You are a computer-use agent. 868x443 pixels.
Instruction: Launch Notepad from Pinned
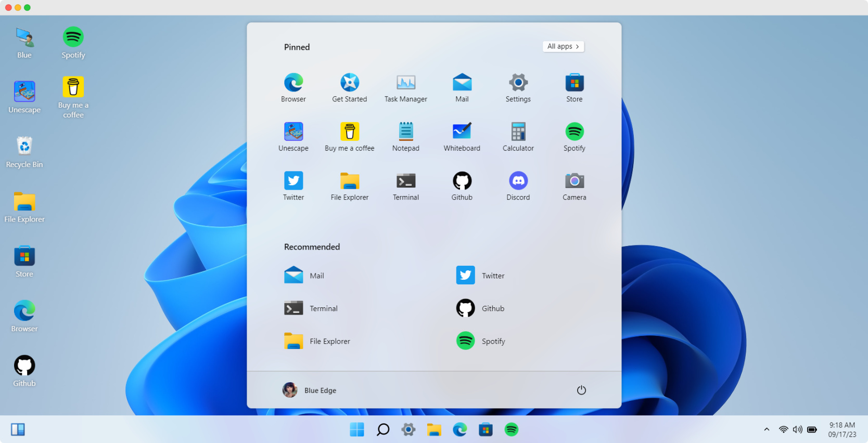[x=406, y=137]
